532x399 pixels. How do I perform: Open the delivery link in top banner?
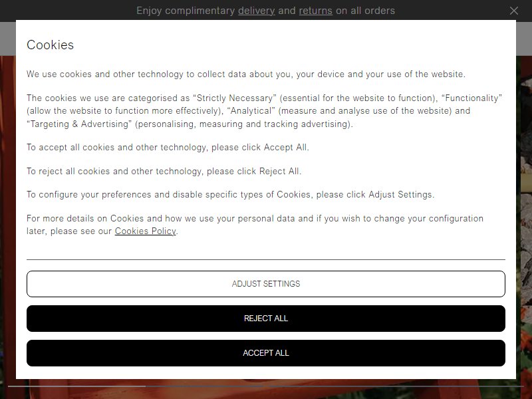point(256,11)
